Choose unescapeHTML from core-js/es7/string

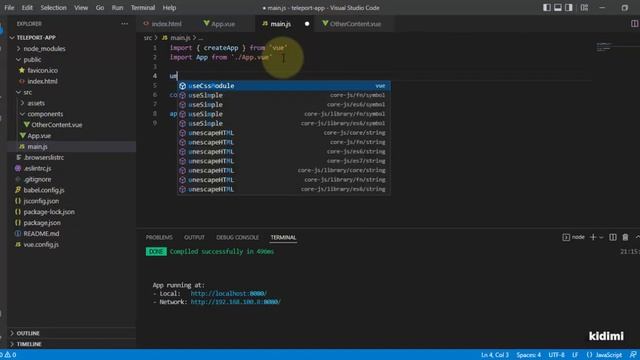click(x=284, y=161)
